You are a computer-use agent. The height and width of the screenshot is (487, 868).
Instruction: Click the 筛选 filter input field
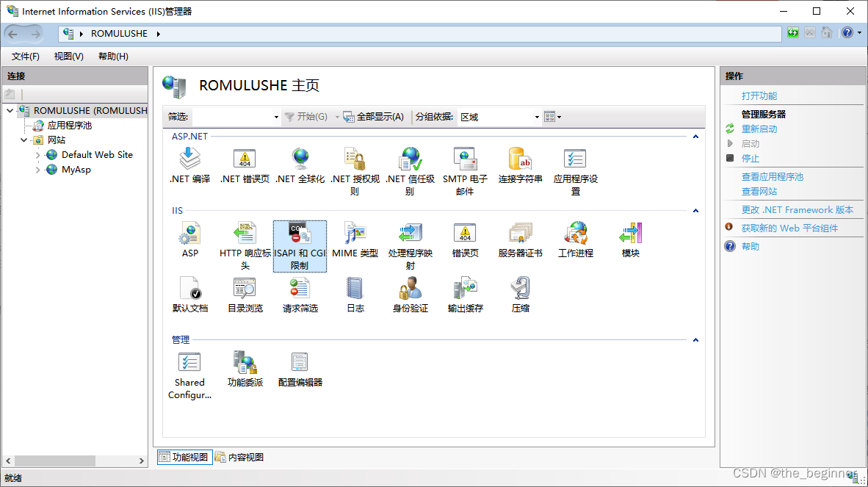click(231, 117)
